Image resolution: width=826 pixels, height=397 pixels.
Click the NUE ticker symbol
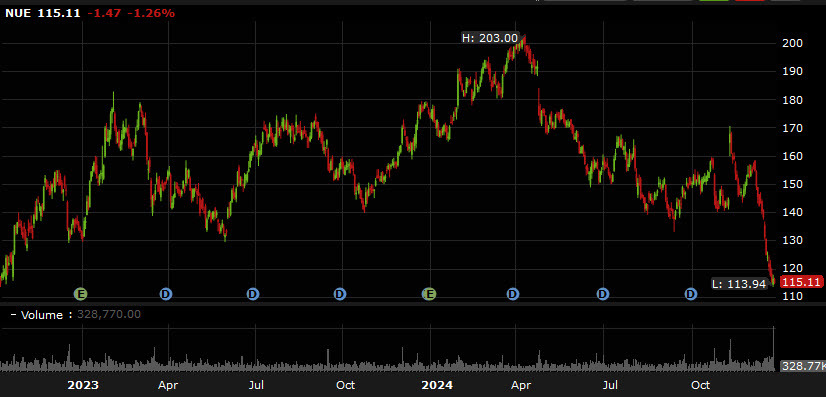[x=18, y=13]
